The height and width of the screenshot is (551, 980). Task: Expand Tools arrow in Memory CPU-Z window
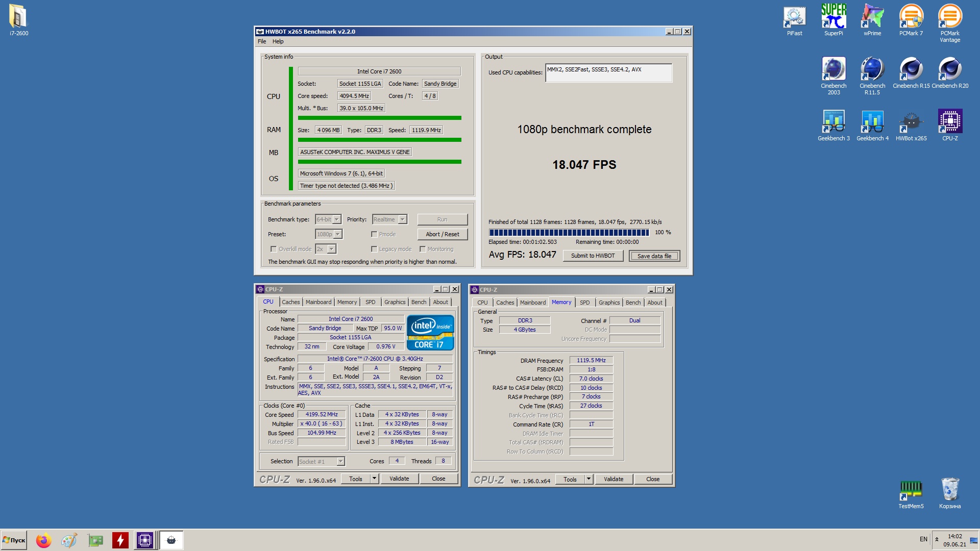tap(589, 479)
